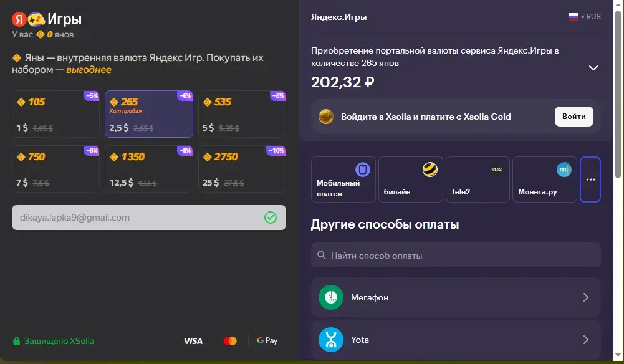
Task: Select Мобильный платеж payment method
Action: pyautogui.click(x=343, y=180)
